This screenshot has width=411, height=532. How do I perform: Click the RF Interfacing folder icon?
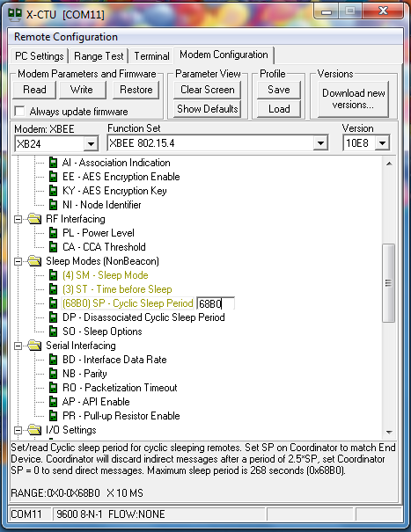coord(34,219)
